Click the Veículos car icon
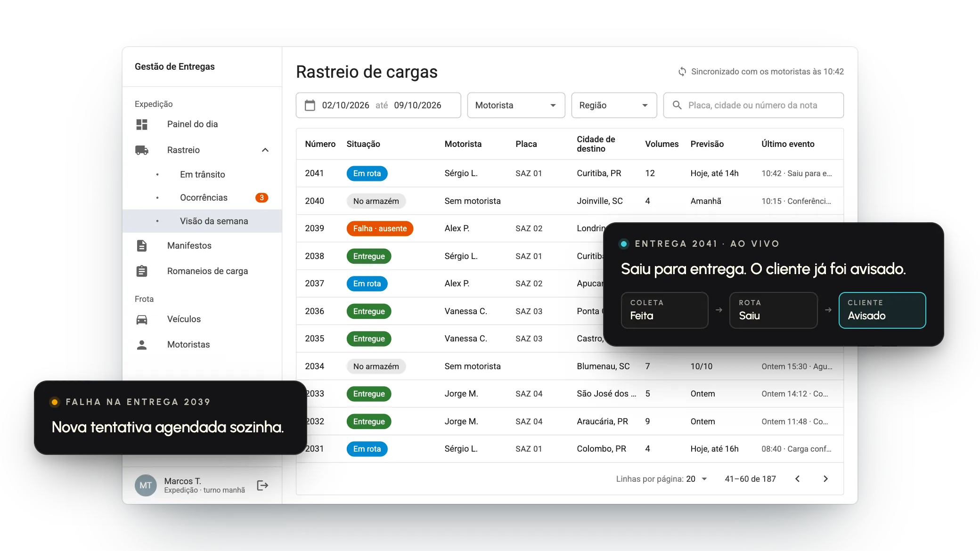The width and height of the screenshot is (980, 551). pos(142,320)
